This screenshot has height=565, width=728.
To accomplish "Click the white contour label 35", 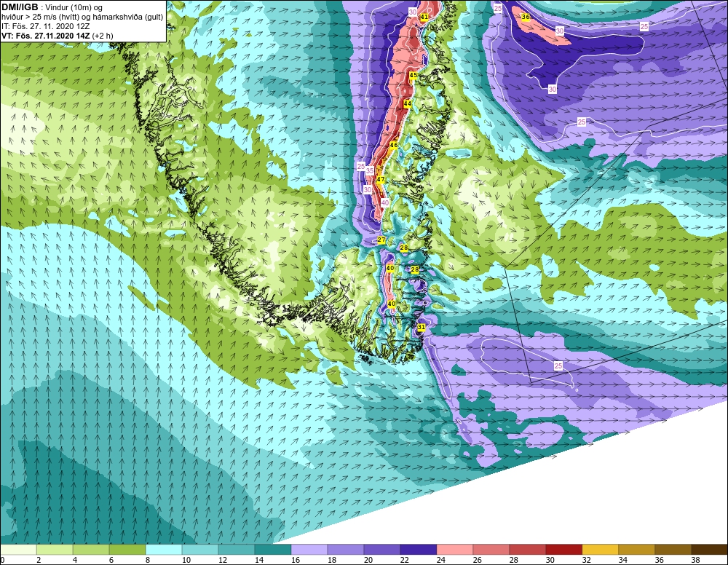I will click(370, 170).
